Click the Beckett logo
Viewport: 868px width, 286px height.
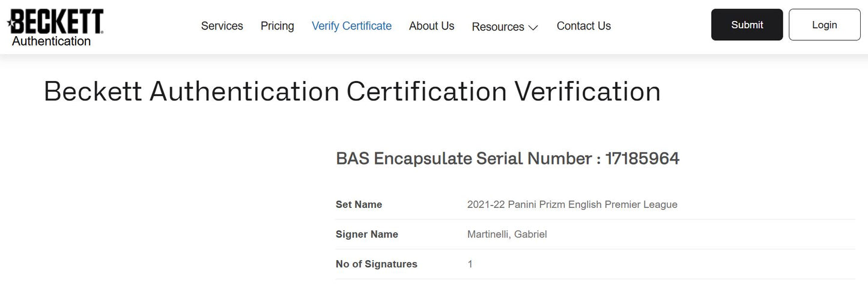pos(57,22)
